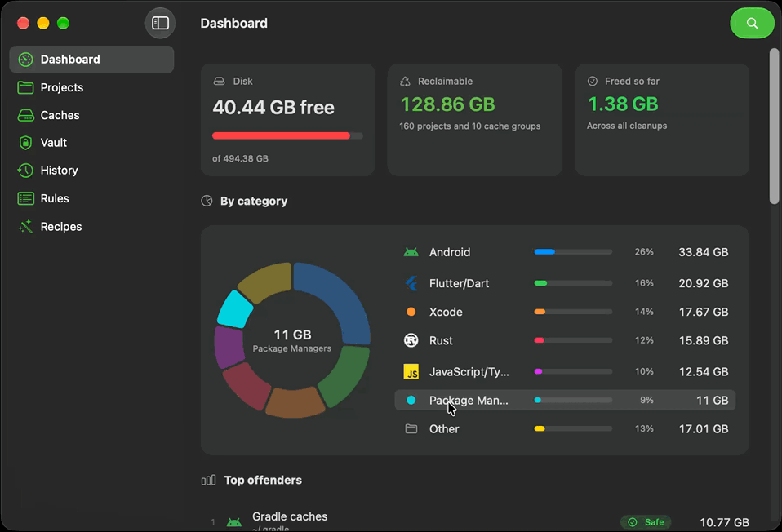Click the 20.92 GB size value
The height and width of the screenshot is (532, 782).
pos(703,283)
